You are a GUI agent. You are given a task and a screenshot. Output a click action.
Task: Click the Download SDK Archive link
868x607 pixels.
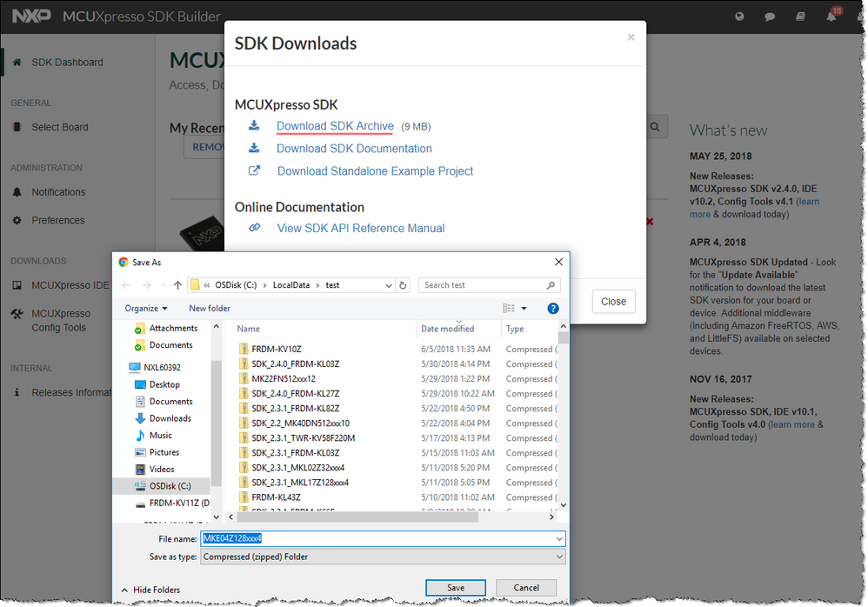pos(335,126)
